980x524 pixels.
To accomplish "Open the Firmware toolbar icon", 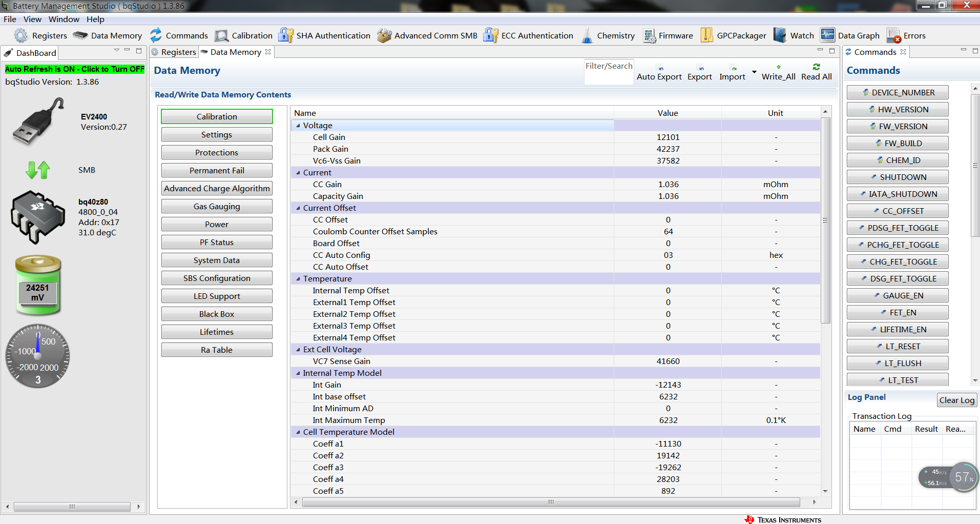I will click(x=650, y=35).
